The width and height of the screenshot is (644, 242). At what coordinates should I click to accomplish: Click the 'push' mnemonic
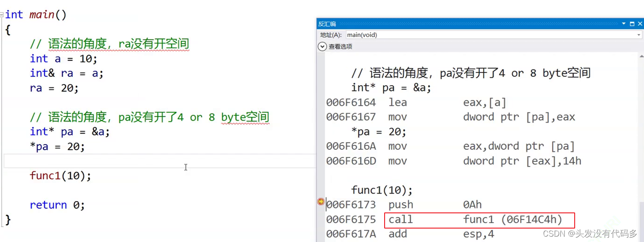point(401,205)
